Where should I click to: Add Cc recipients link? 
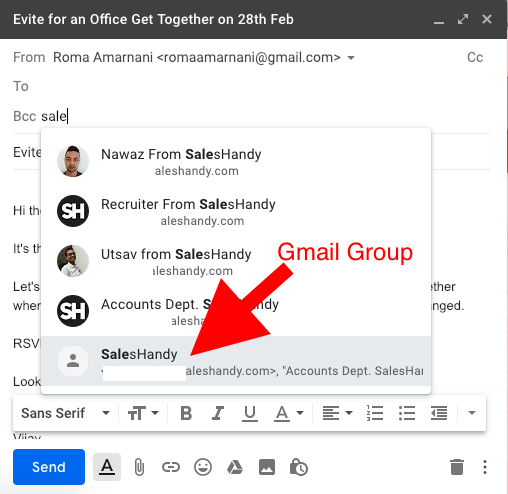pyautogui.click(x=475, y=57)
